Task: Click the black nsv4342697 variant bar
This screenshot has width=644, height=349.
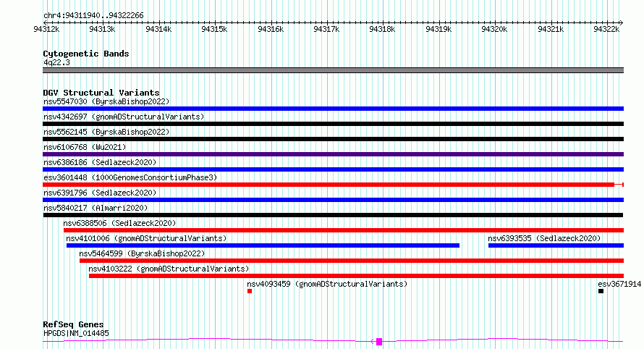Action: (x=333, y=124)
